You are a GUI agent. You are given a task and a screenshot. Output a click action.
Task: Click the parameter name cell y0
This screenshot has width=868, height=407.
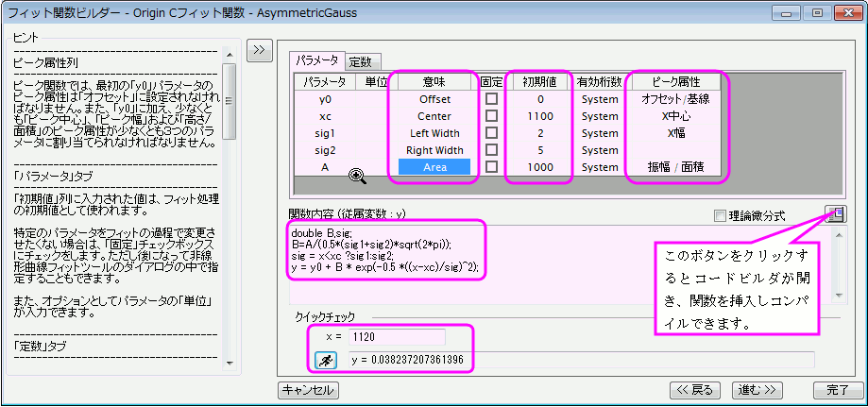click(x=325, y=99)
